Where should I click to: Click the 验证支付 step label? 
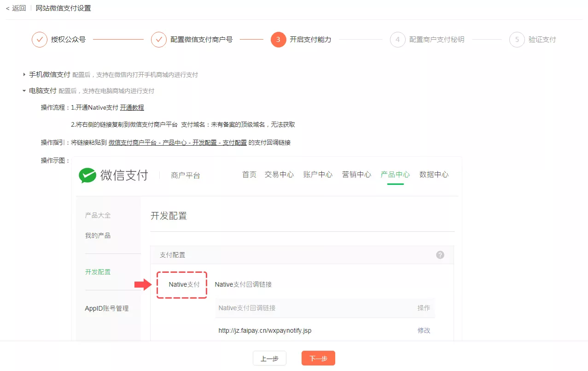pyautogui.click(x=542, y=40)
